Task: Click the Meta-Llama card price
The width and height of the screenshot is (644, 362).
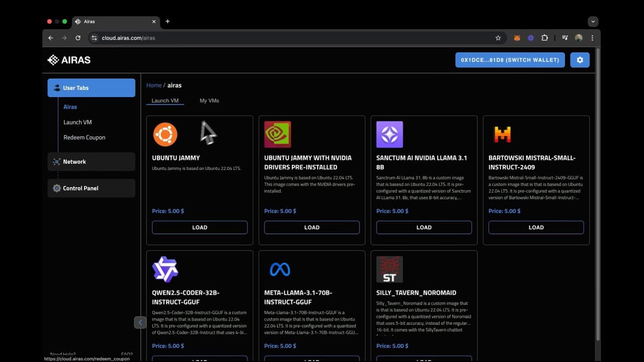Action: click(x=280, y=346)
